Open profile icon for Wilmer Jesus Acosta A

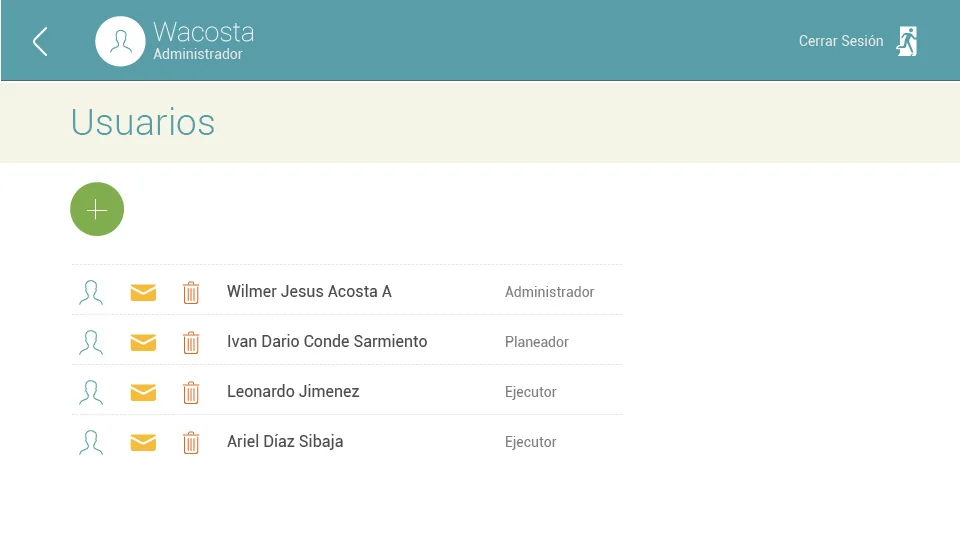click(91, 292)
